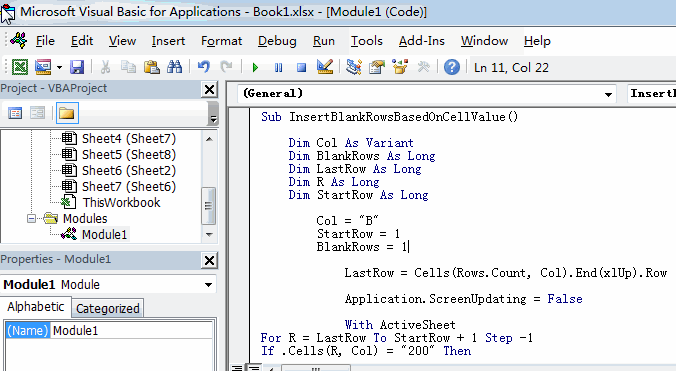Run the macro with green play icon
This screenshot has width=676, height=371.
[x=255, y=68]
